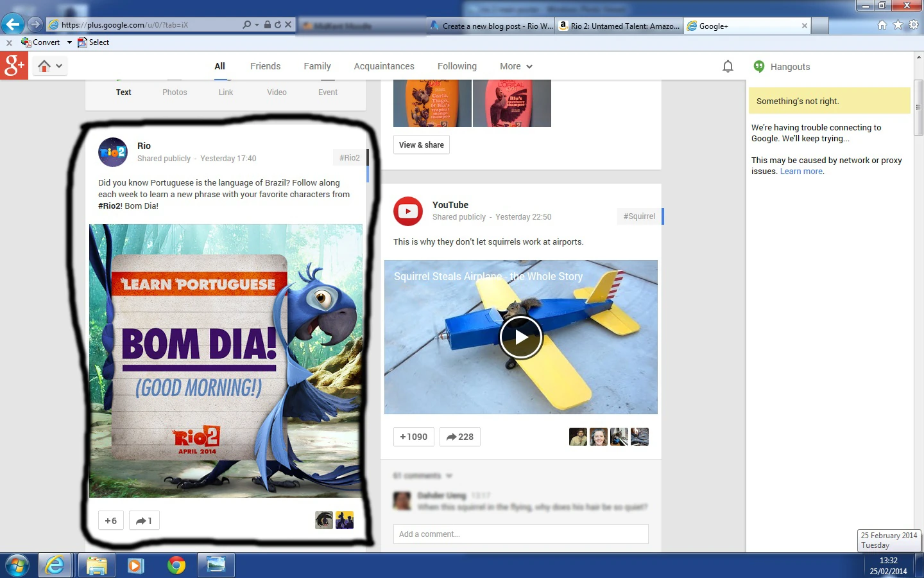The image size is (924, 578).
Task: Play the Squirrel Steals Airplane video
Action: pos(521,337)
